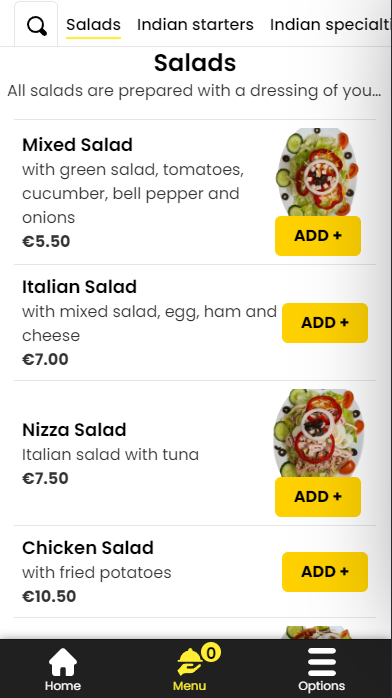Add Chicken Salad to the order

point(325,572)
